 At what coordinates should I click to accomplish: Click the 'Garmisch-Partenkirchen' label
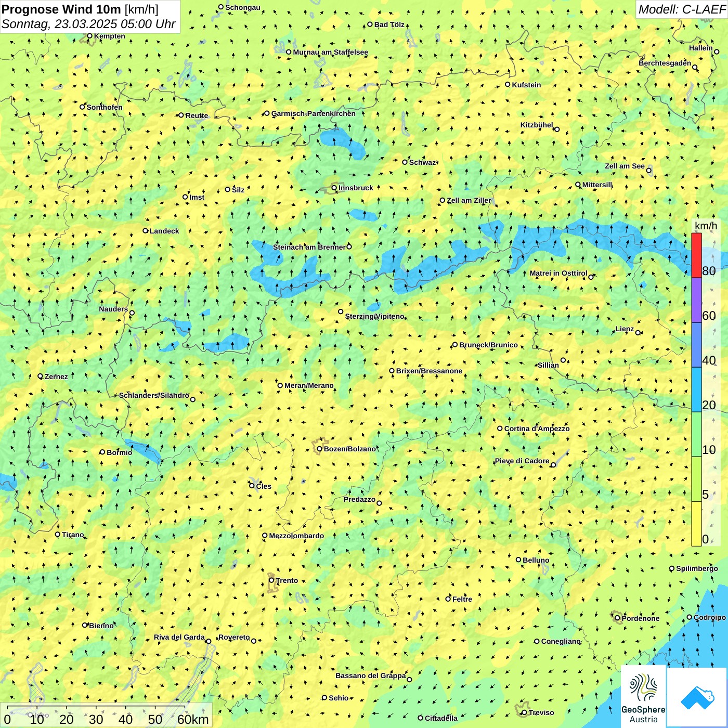314,113
